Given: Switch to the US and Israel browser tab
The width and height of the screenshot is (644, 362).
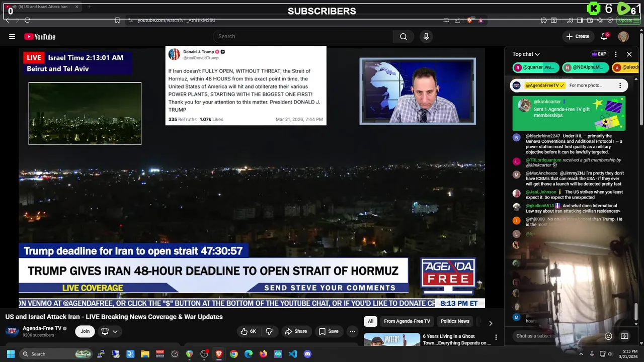Looking at the screenshot, I should point(42,7).
